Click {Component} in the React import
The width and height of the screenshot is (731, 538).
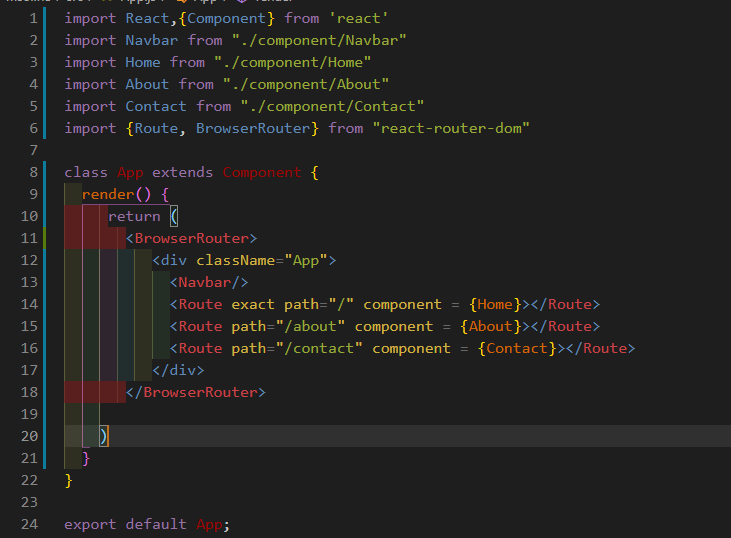pos(227,19)
